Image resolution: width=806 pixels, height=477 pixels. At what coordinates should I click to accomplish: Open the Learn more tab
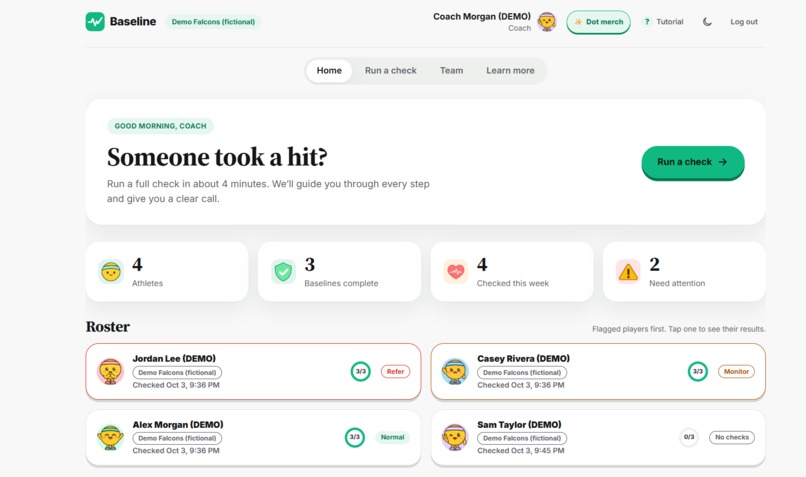pos(510,70)
